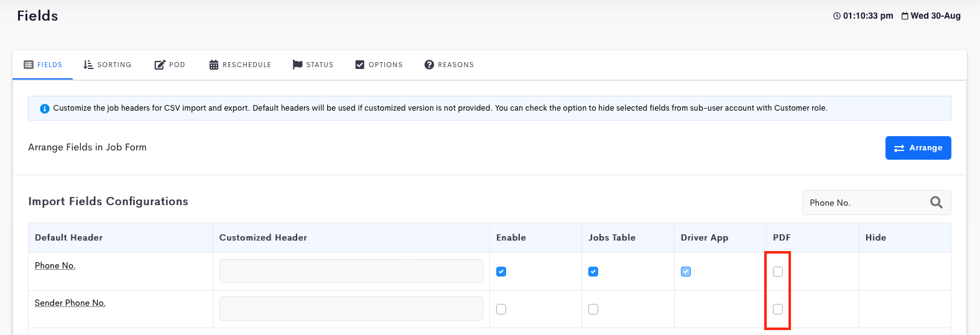Open the Fields tab
This screenshot has height=335, width=980.
tap(43, 65)
